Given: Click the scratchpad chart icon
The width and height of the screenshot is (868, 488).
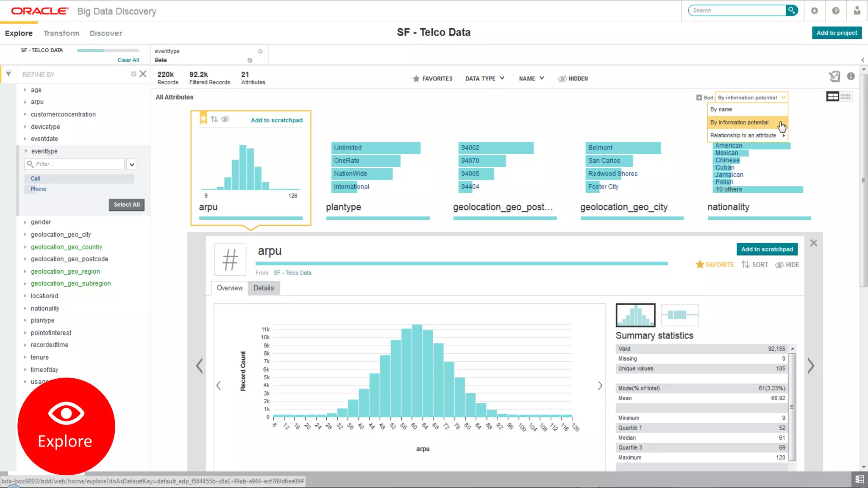Looking at the screenshot, I should click(834, 76).
